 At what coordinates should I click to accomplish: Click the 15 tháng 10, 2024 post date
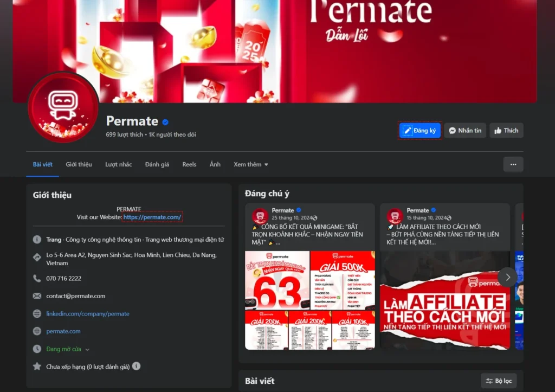coord(427,218)
